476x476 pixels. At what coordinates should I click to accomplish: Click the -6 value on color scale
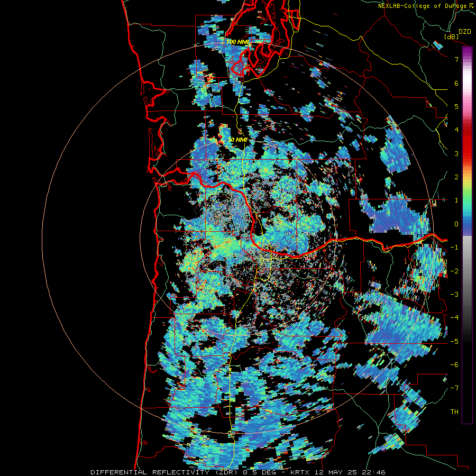pyautogui.click(x=454, y=365)
